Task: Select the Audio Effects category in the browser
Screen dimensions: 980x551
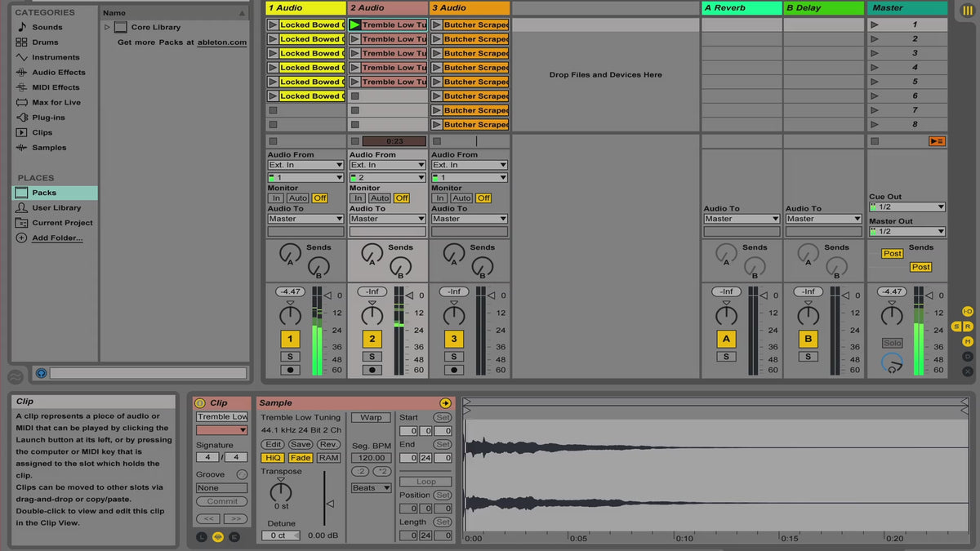Action: pyautogui.click(x=58, y=73)
